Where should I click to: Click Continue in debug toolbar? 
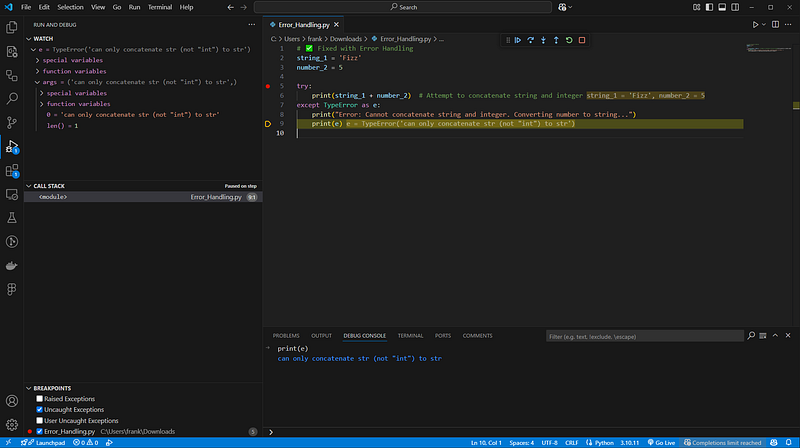(x=518, y=40)
